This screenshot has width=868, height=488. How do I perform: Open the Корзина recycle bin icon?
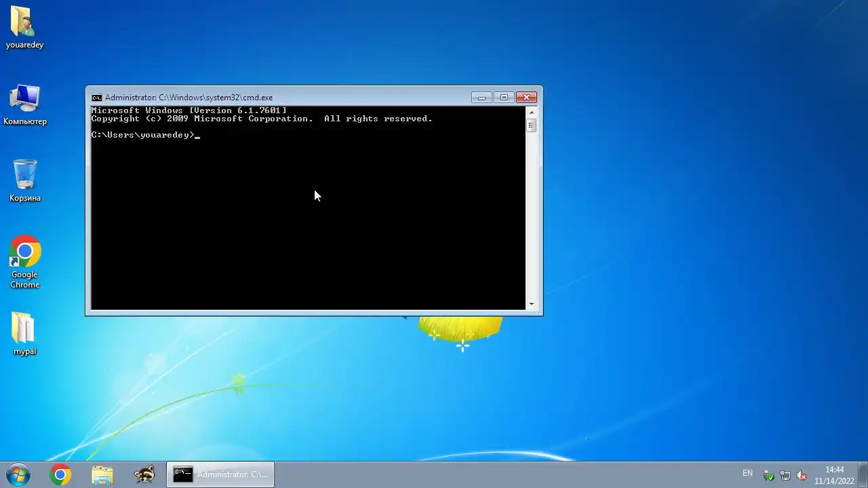click(x=25, y=180)
